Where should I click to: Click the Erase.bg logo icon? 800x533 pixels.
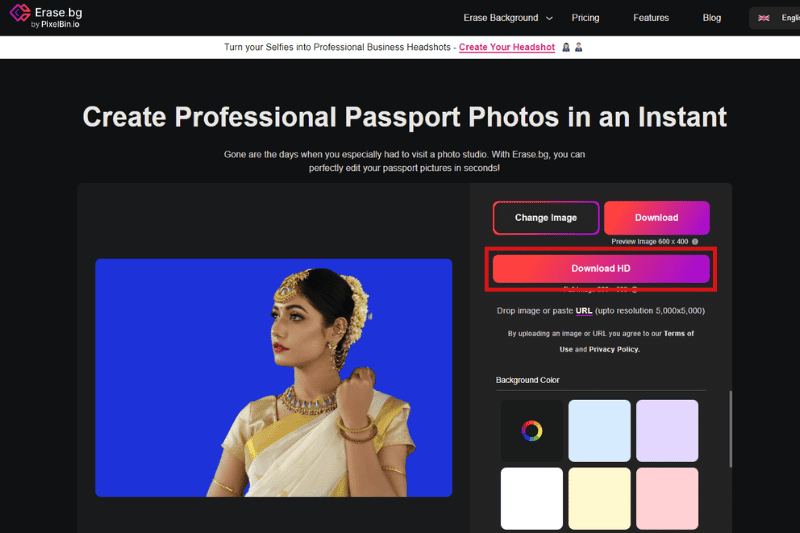[x=18, y=17]
